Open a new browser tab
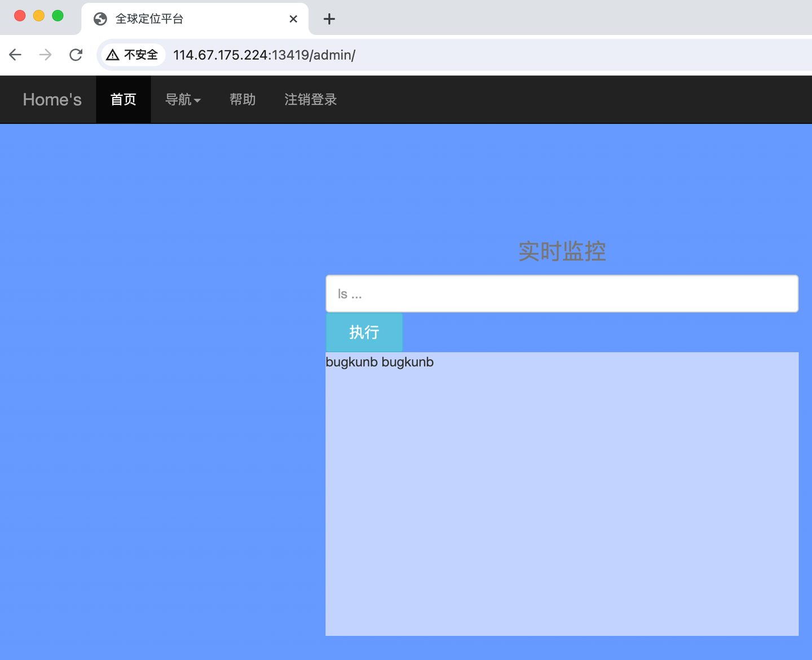The image size is (812, 660). (329, 19)
